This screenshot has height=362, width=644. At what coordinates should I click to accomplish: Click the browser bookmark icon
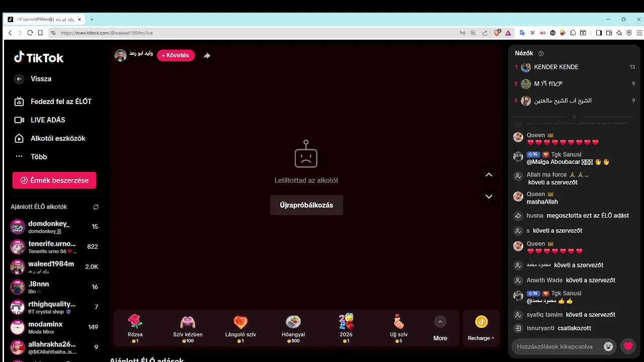tap(41, 33)
